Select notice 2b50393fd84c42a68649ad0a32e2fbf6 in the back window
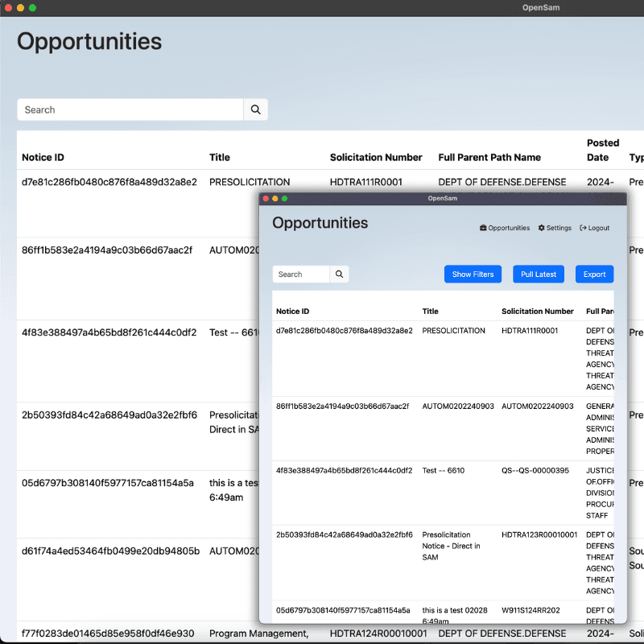644x644 pixels. [109, 415]
